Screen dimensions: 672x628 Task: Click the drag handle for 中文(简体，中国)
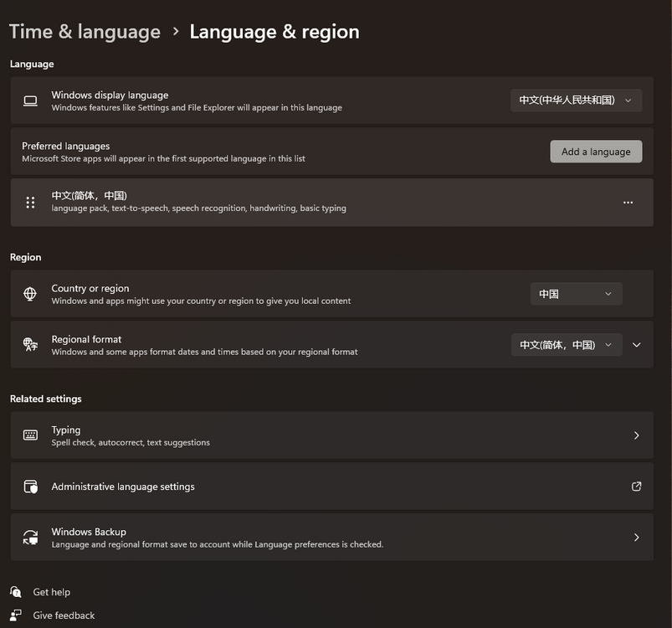30,202
